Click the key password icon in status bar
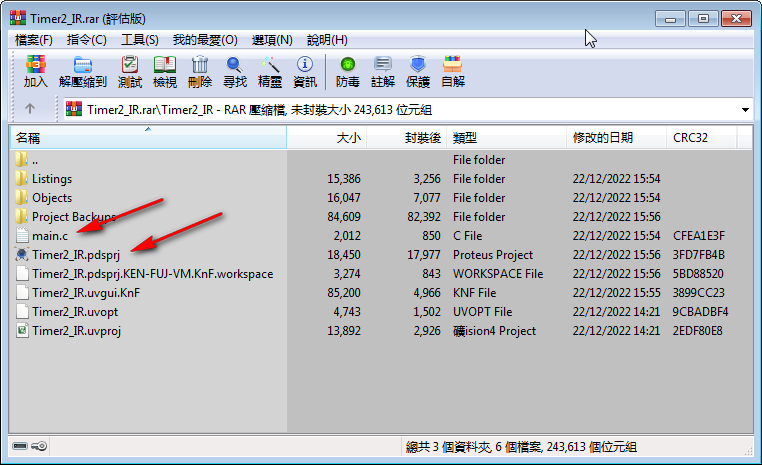The height and width of the screenshot is (465, 762). (39, 446)
